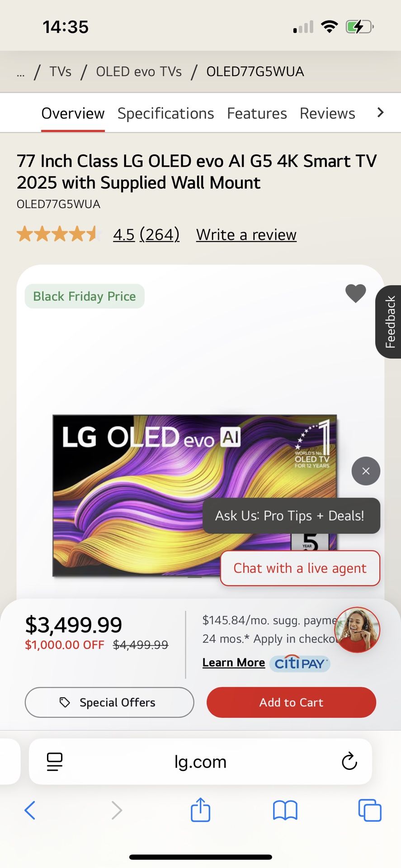The height and width of the screenshot is (868, 401).
Task: Click Write a review link
Action: pyautogui.click(x=246, y=235)
